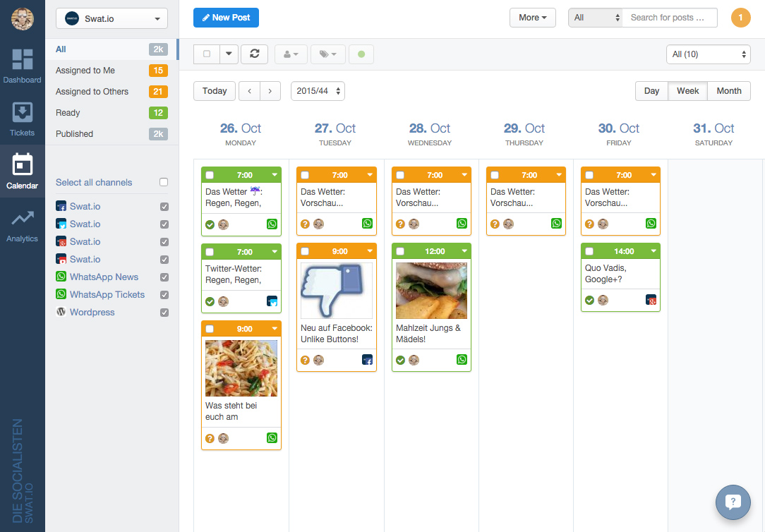The height and width of the screenshot is (532, 765).
Task: Open the Tickets inbox icon
Action: [23, 113]
